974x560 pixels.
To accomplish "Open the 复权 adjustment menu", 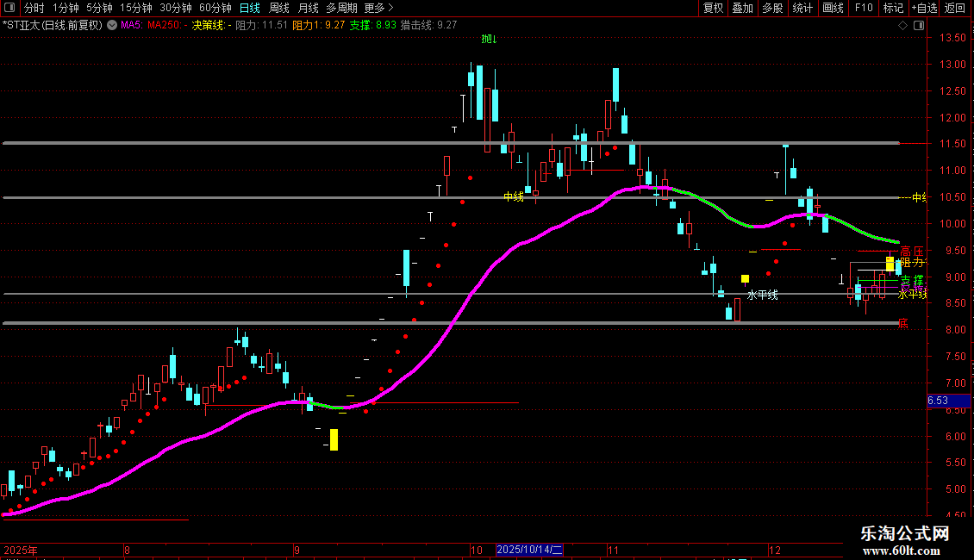I will point(713,8).
